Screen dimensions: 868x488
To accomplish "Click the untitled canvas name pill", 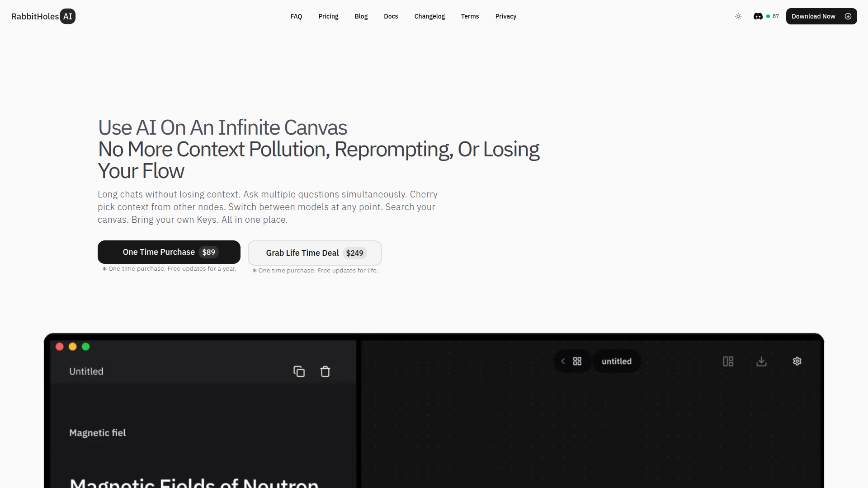I will [x=616, y=361].
